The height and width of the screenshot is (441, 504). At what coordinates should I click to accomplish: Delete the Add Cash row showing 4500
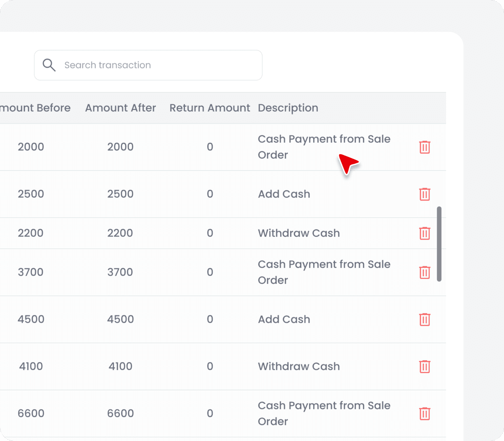pos(424,320)
